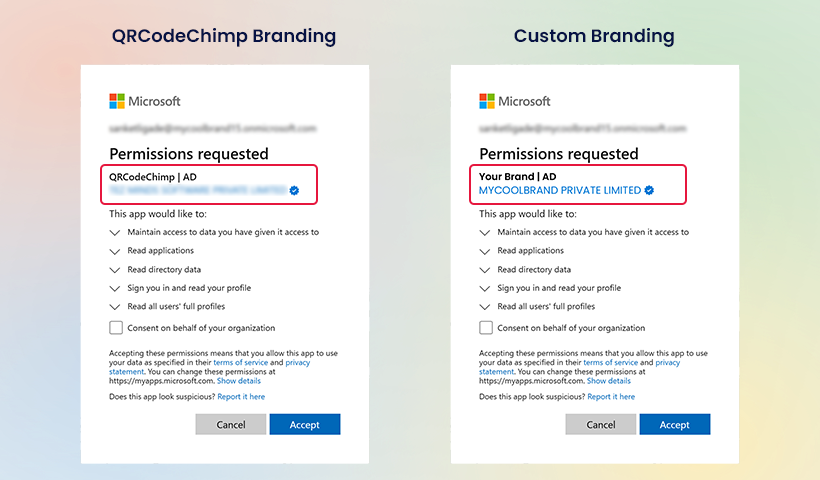Open terms of service link in left dialog
Screen dimensions: 820x480
tap(241, 362)
